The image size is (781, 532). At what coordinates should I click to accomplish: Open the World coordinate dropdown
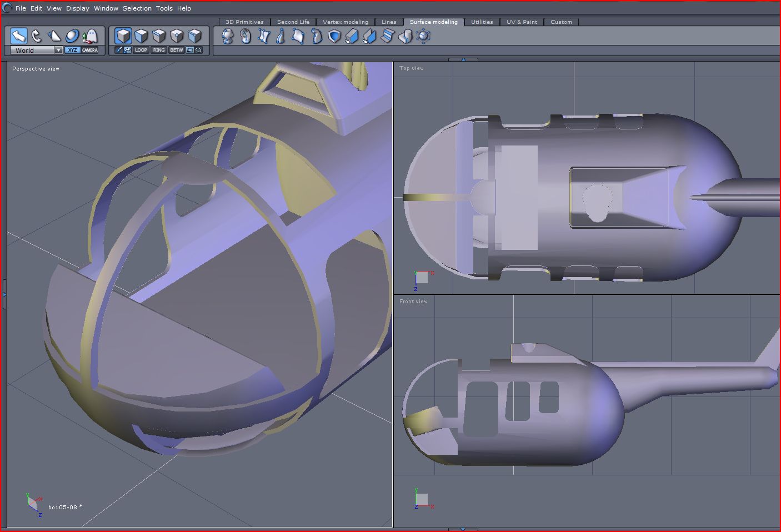click(37, 50)
